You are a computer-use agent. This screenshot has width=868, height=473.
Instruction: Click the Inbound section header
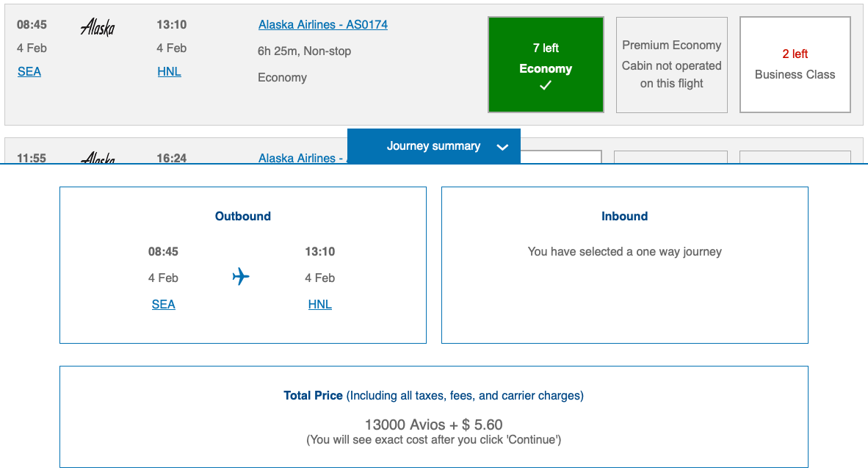coord(624,216)
